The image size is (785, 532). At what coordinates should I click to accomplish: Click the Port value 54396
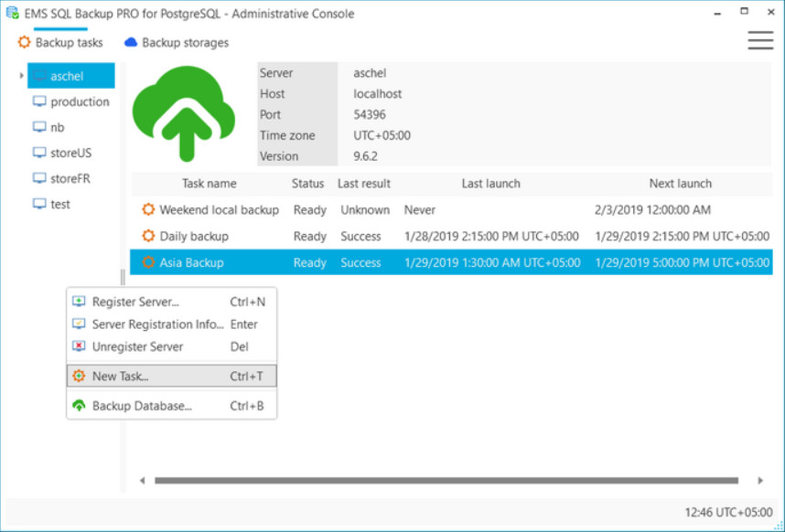[x=370, y=114]
